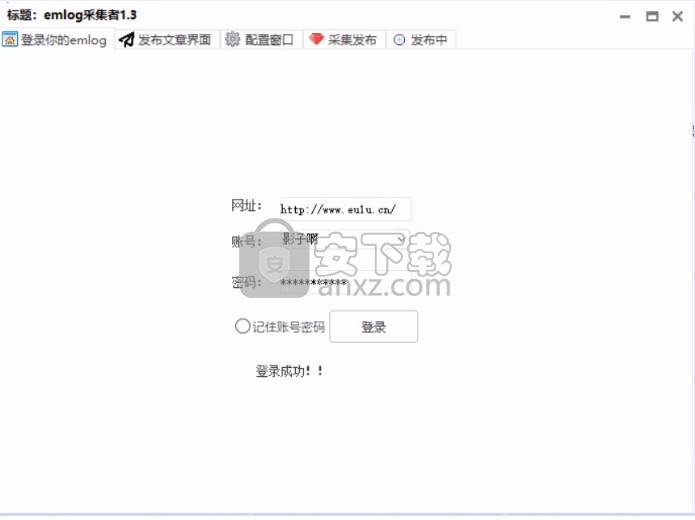Screen dimensions: 695x520
Task: Focus the 网址 URL input field
Action: (345, 209)
